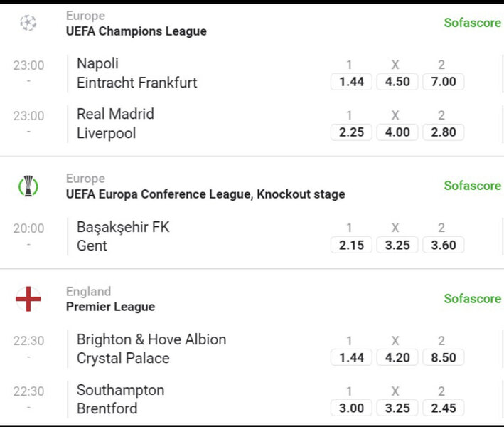Open Sofascore link beside Premier League
Screen dimensions: 504x427
coord(472,299)
